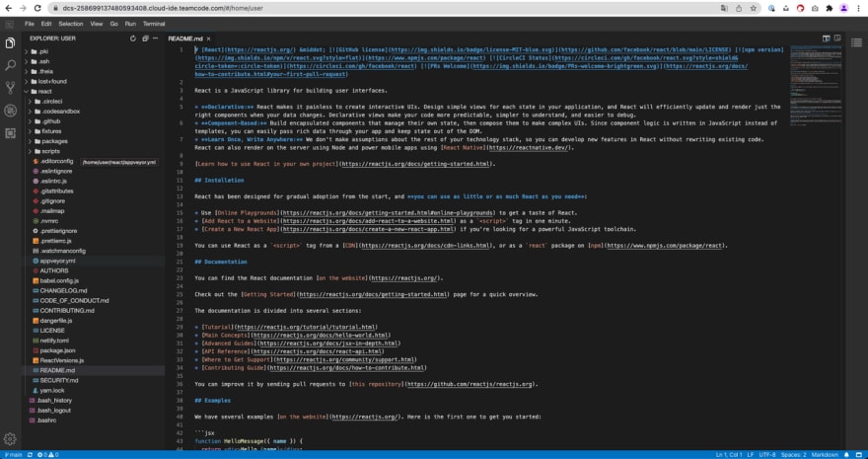Open the Run menu

[x=130, y=24]
